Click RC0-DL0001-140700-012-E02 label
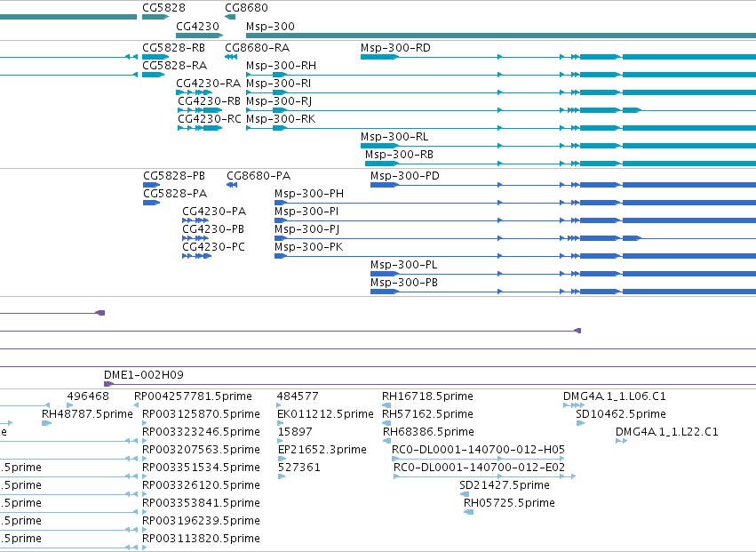The width and height of the screenshot is (756, 552). pyautogui.click(x=479, y=468)
